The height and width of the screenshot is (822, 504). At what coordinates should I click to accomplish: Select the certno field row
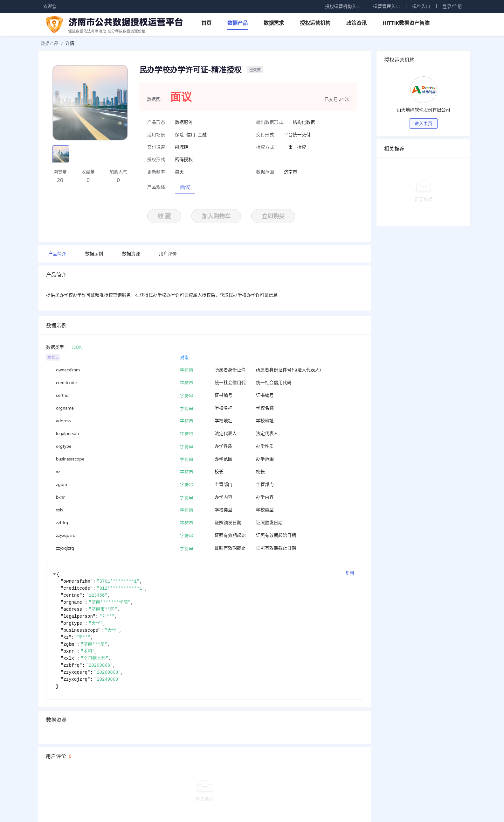pos(204,395)
